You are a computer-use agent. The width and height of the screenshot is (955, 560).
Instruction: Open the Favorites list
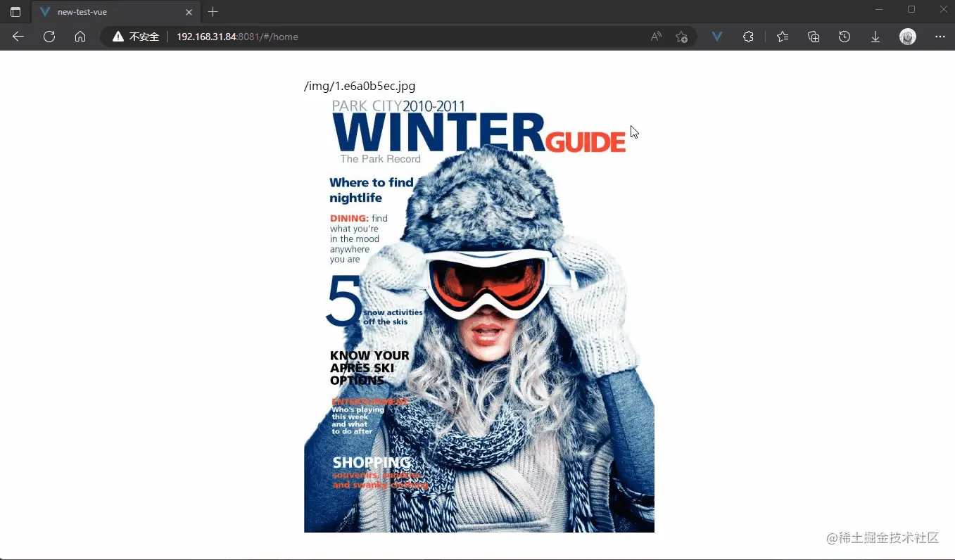[x=783, y=37]
